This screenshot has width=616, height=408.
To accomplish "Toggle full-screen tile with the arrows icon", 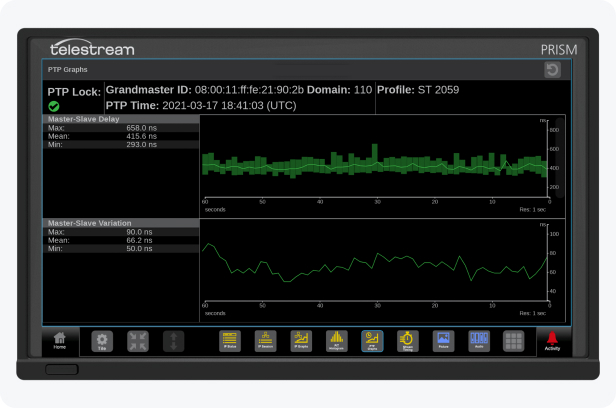I will click(138, 341).
